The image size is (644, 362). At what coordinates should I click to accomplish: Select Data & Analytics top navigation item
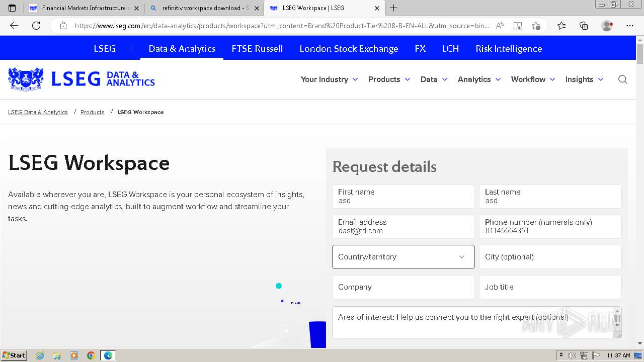coord(182,49)
